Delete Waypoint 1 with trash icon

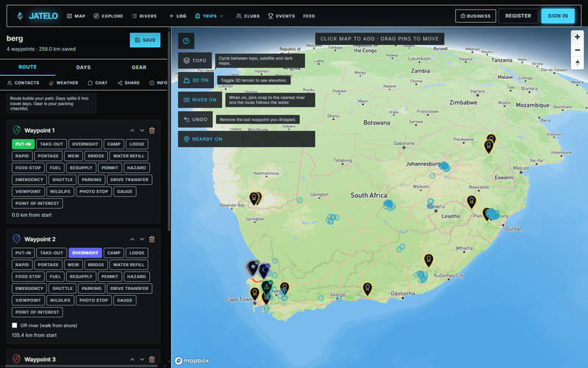152,131
